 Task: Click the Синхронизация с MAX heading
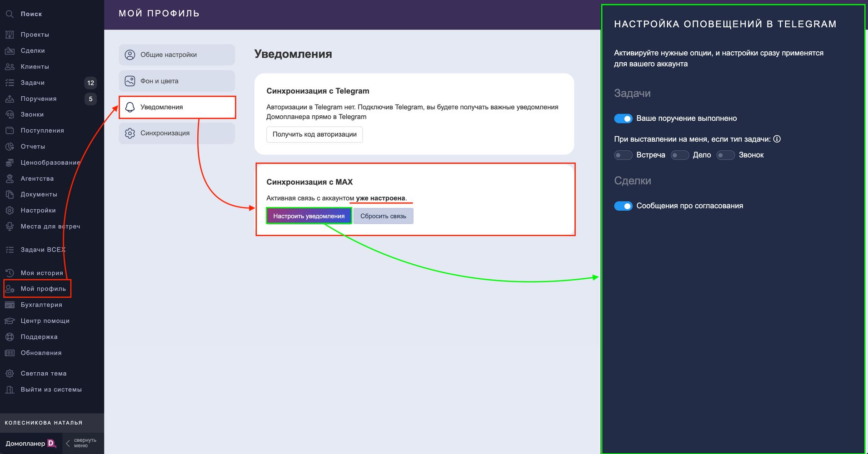(x=309, y=182)
